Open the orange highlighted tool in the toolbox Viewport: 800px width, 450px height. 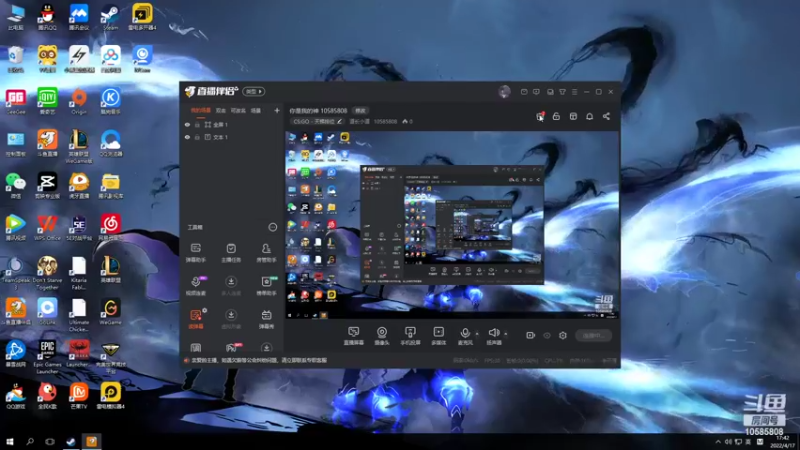coord(196,319)
